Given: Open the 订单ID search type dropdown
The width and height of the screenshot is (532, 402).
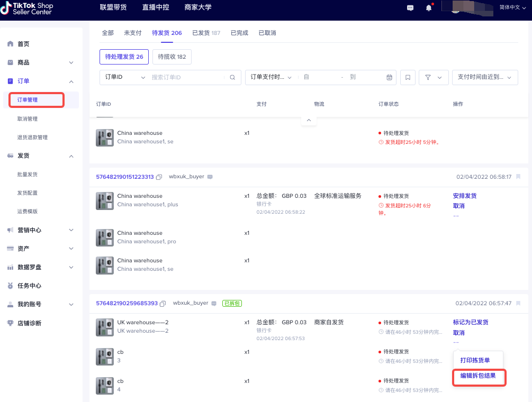Looking at the screenshot, I should (x=125, y=77).
